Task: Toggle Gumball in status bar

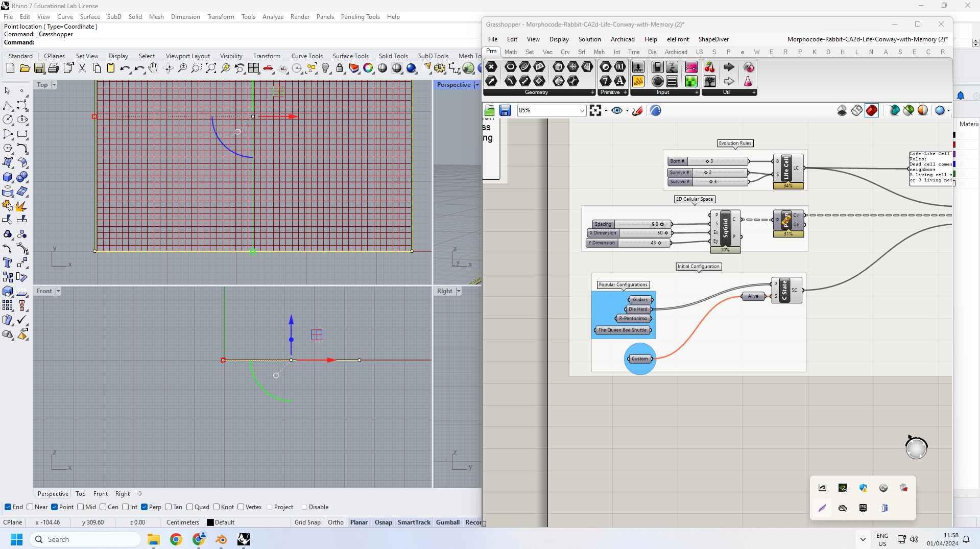Action: pos(448,522)
